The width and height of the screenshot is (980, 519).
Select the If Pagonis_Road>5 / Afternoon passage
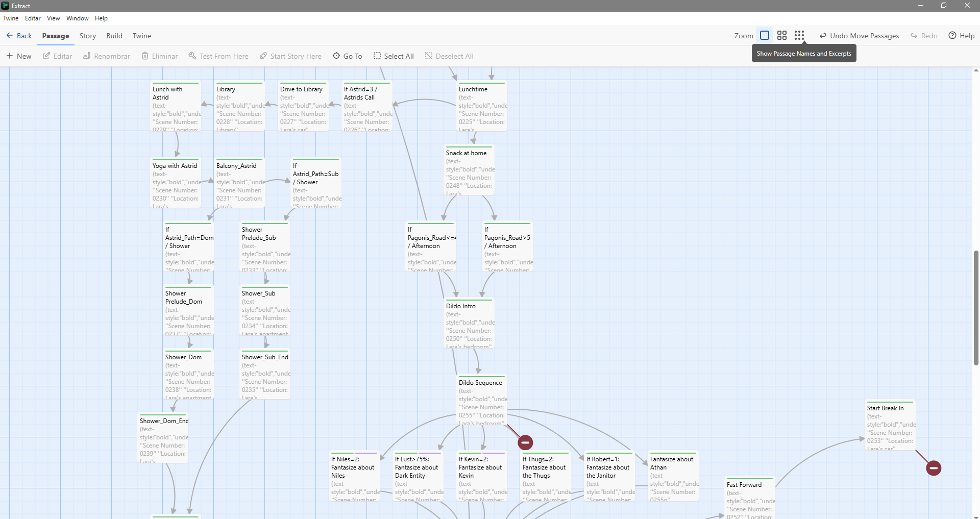[x=507, y=246]
